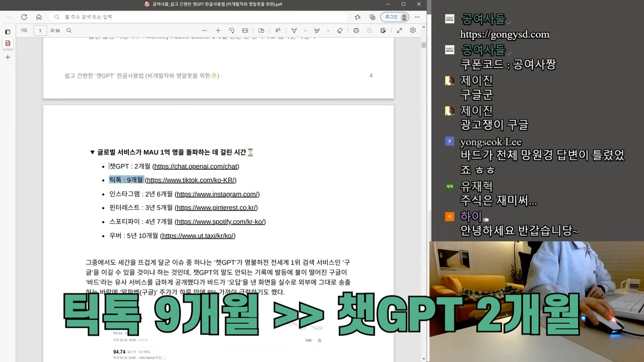Expand the Draw tool color options
The height and width of the screenshot is (362, 644).
point(305,30)
